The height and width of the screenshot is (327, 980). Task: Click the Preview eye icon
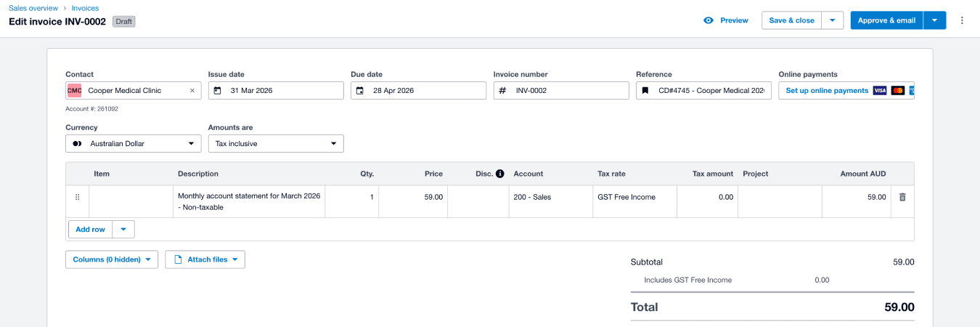point(709,20)
